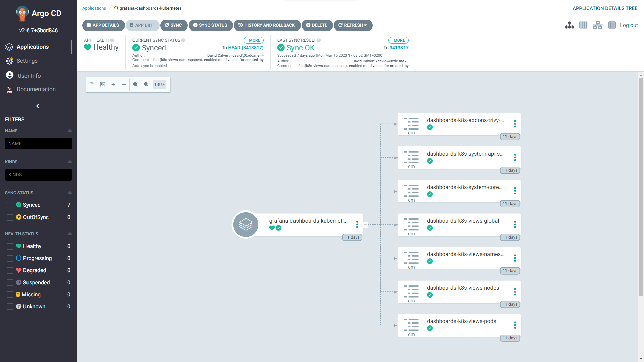This screenshot has height=362, width=644.
Task: Click the vertical scrollbar of the tree view
Action: [641, 188]
